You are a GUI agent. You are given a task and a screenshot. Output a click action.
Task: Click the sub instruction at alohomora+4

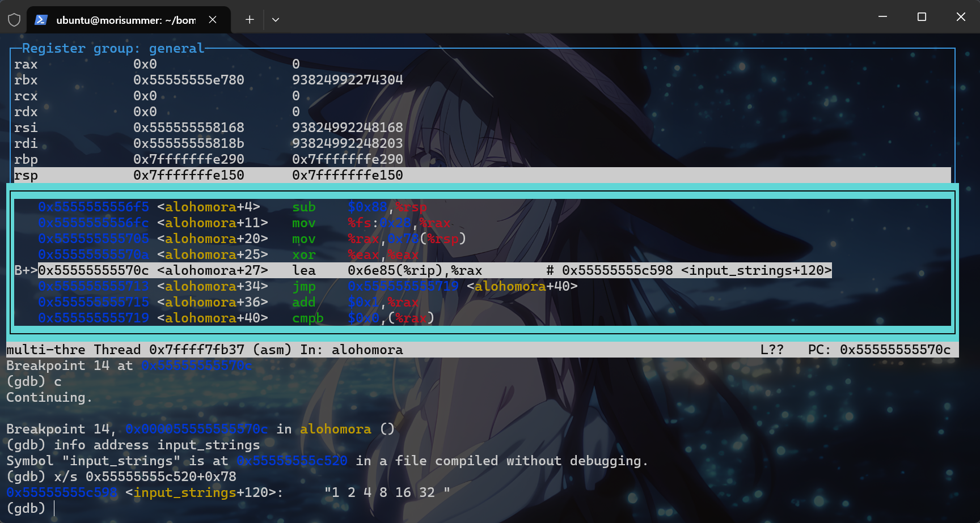click(x=304, y=207)
